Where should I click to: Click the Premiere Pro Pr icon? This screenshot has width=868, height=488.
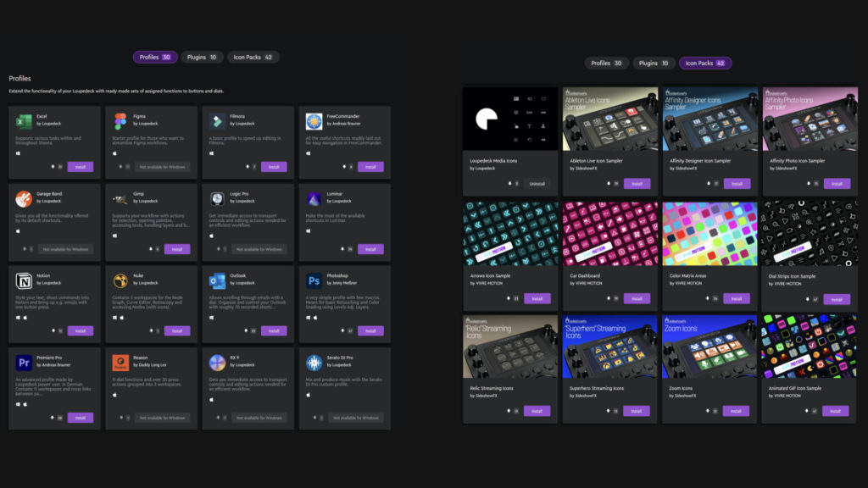click(x=24, y=363)
